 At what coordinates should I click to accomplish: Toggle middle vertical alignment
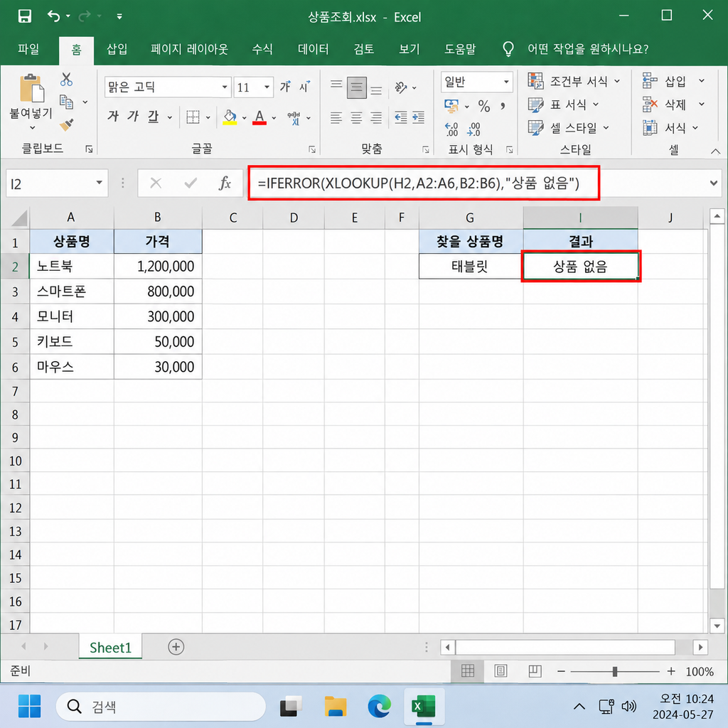click(357, 87)
